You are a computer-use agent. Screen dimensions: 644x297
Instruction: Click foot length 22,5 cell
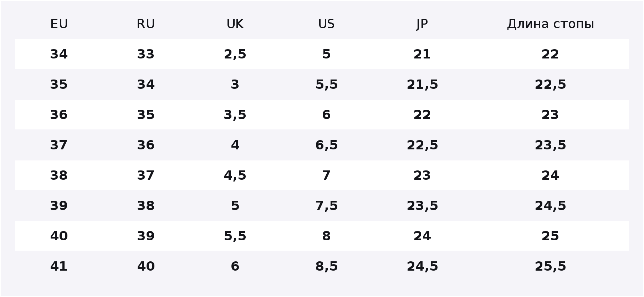pos(550,85)
